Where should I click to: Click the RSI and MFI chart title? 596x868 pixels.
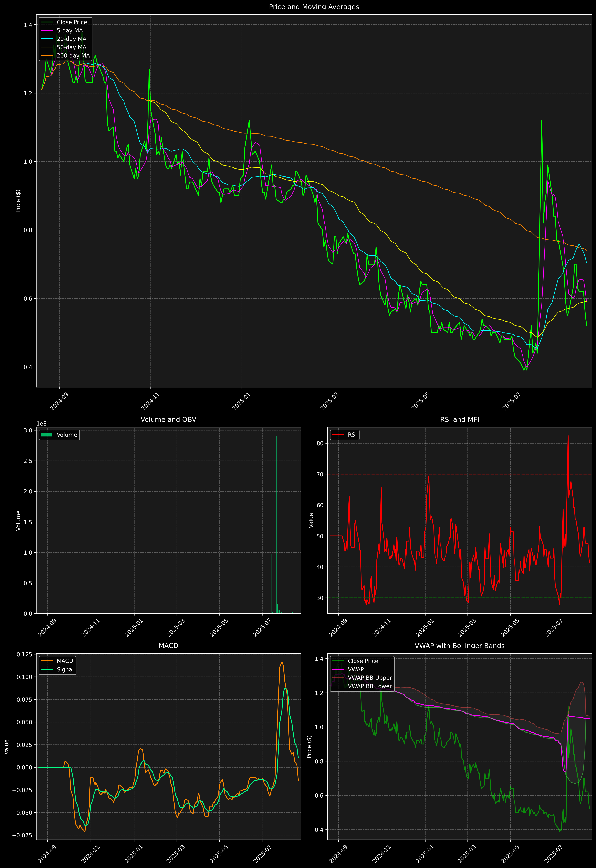pos(459,420)
